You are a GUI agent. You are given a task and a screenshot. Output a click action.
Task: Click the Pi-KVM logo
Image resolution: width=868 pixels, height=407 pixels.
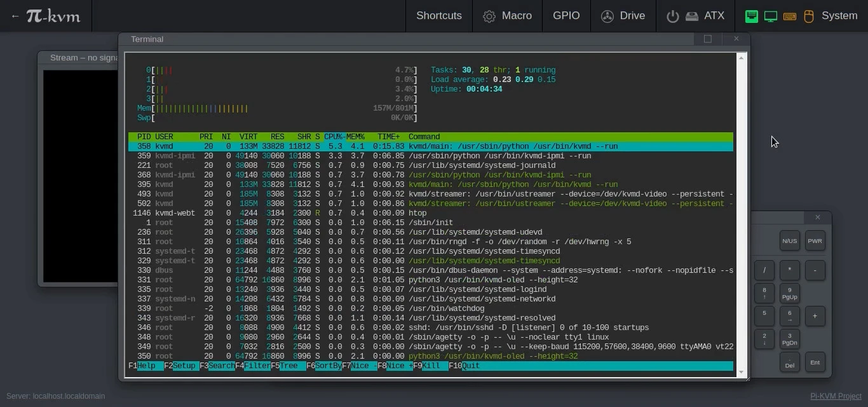(54, 16)
